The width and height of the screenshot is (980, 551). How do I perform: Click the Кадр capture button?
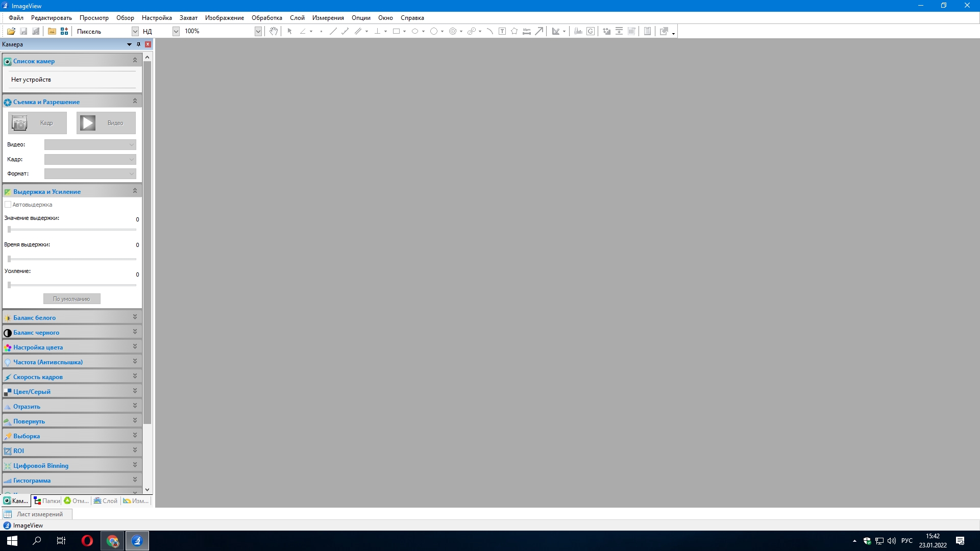coord(37,123)
